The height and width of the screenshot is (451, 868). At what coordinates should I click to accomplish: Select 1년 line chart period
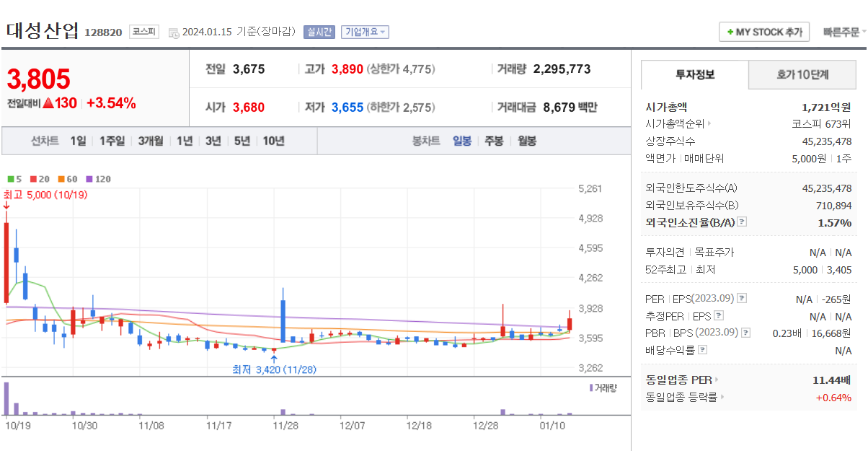185,141
